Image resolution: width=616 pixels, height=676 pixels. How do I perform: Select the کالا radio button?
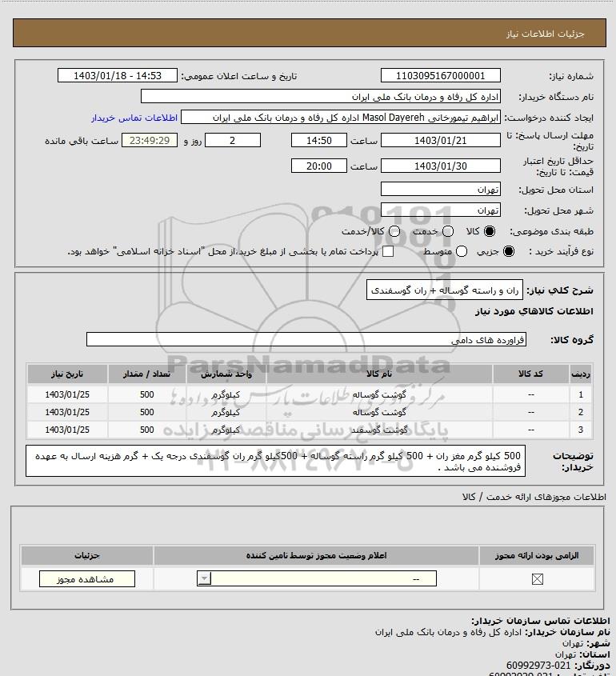coord(490,231)
